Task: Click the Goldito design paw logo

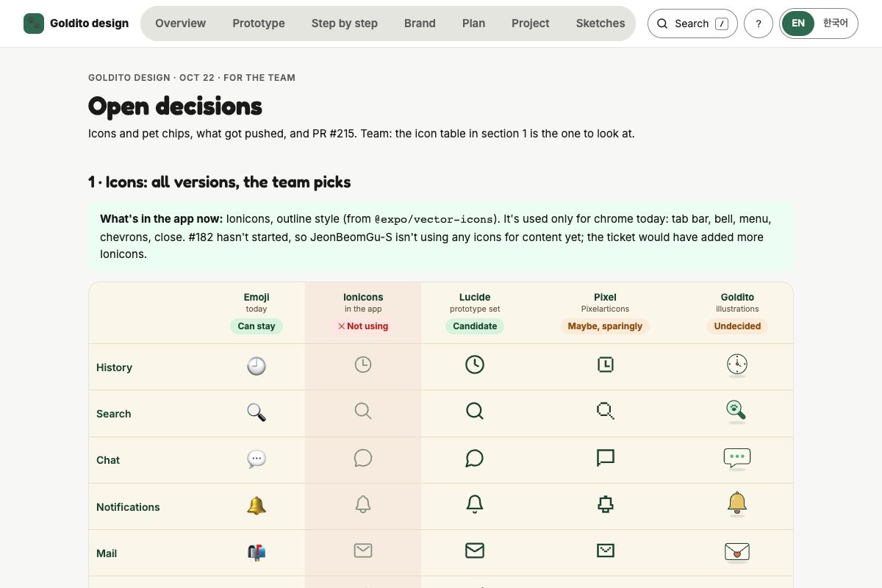Action: coord(34,24)
